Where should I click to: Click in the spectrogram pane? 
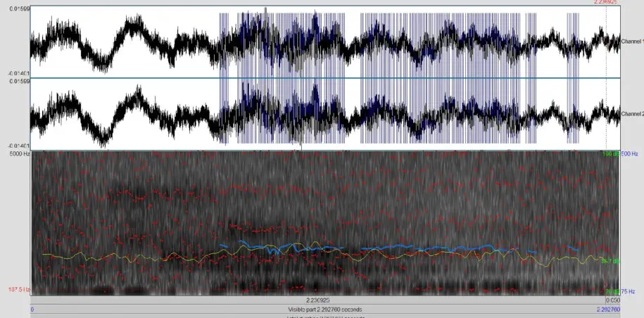click(325, 223)
